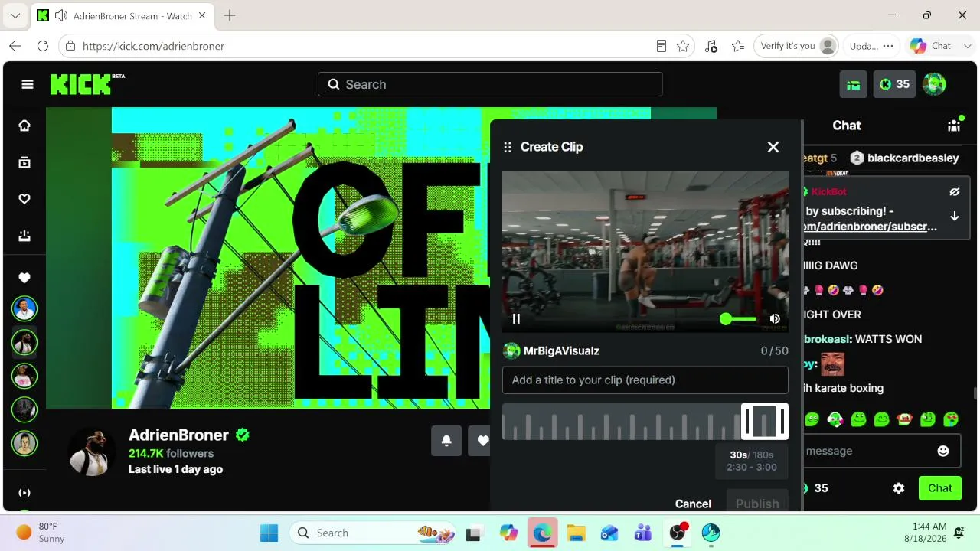Open the second followed channel avatar in sidebar
The width and height of the screenshot is (980, 551).
tap(24, 343)
